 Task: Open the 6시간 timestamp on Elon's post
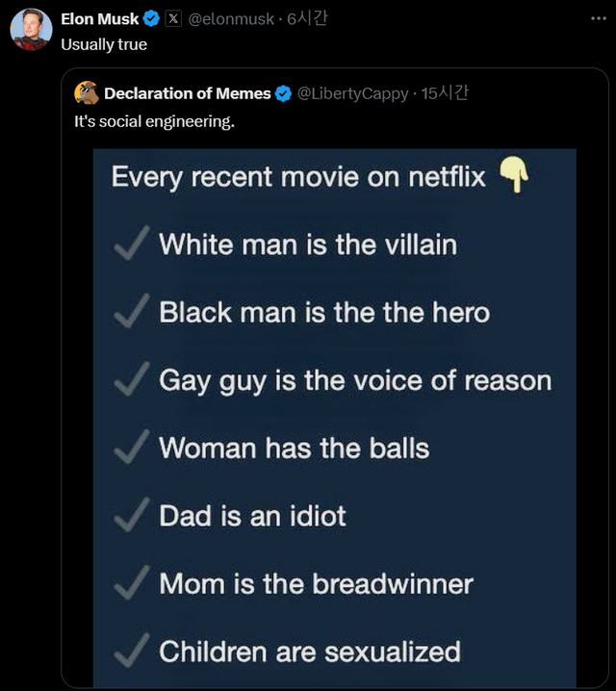[x=307, y=19]
